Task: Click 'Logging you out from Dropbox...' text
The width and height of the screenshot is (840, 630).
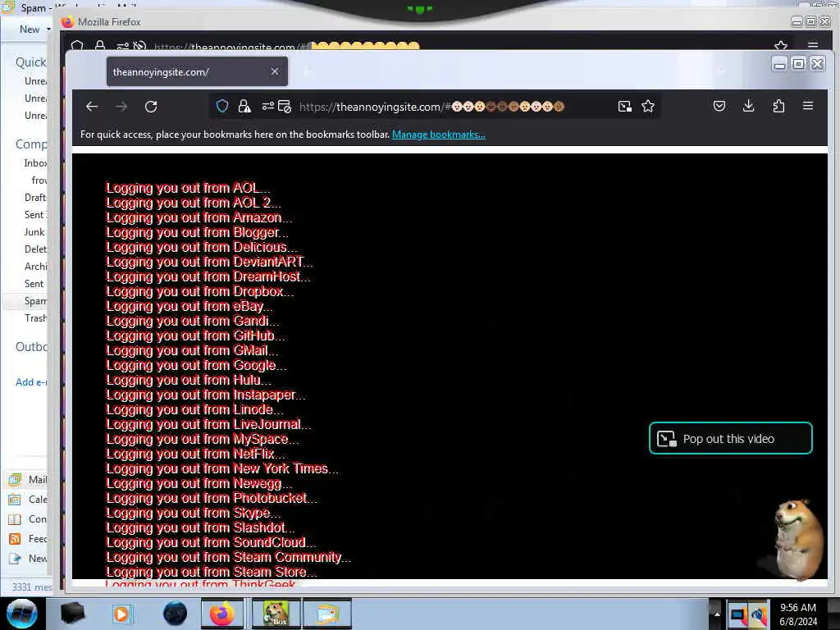Action: click(x=199, y=291)
